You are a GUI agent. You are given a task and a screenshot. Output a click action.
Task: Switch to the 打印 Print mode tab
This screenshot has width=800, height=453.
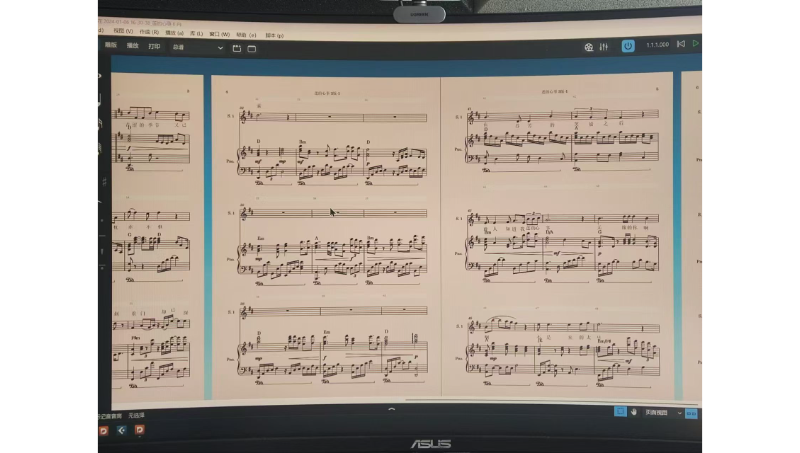[154, 46]
